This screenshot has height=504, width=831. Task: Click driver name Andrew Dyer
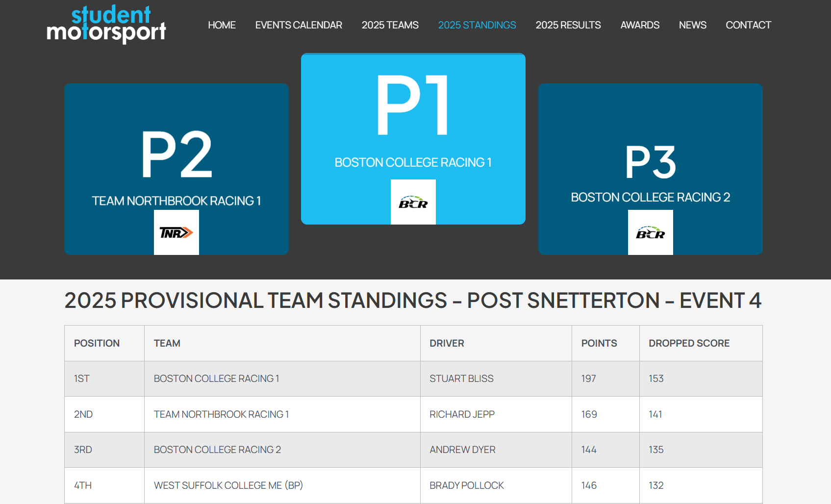tap(462, 450)
